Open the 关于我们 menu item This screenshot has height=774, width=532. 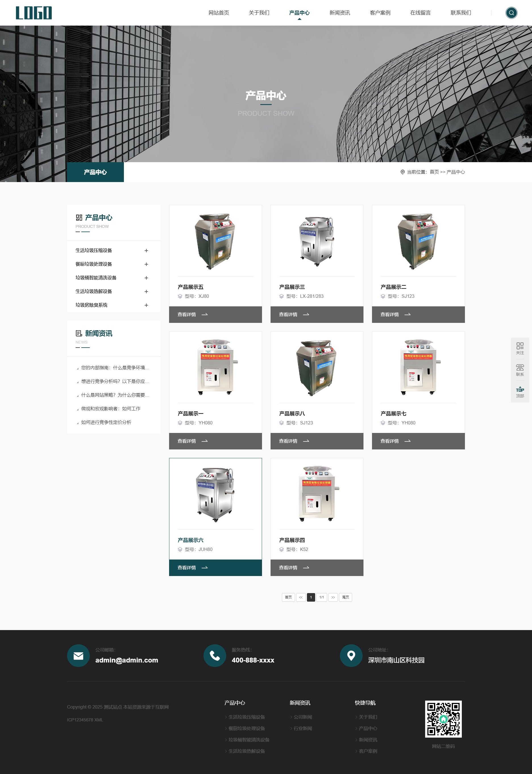click(x=259, y=13)
